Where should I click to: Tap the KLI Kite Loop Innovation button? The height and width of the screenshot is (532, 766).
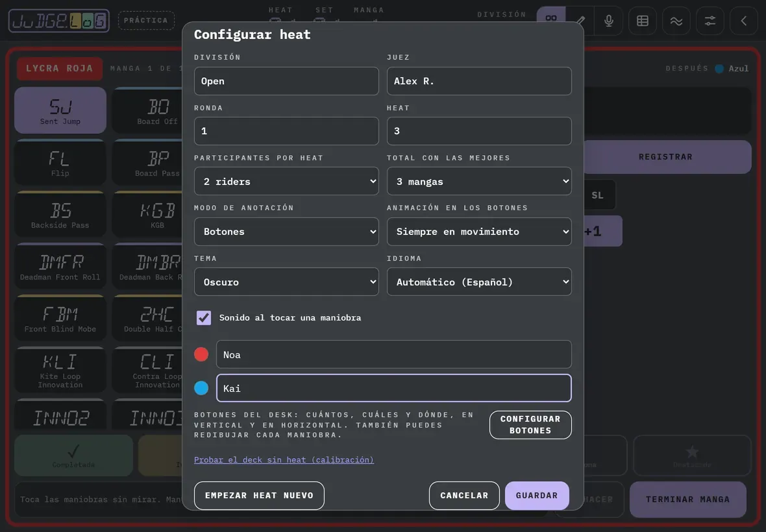pos(60,370)
